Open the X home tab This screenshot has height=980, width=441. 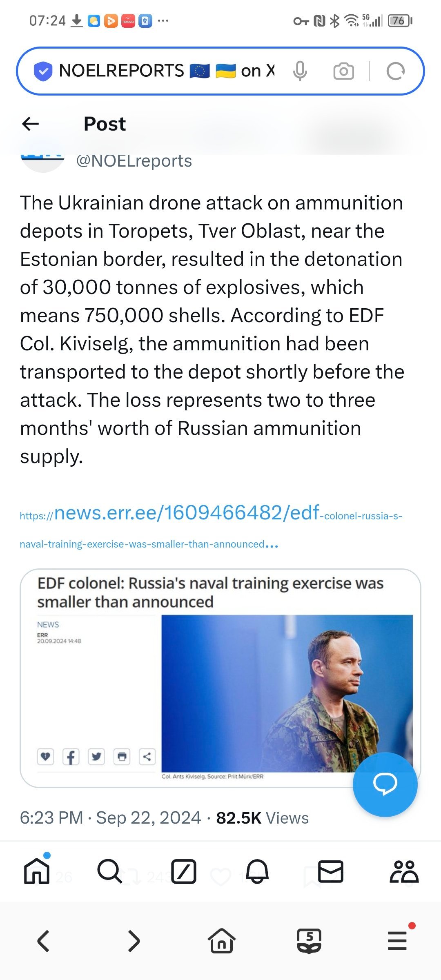(37, 871)
